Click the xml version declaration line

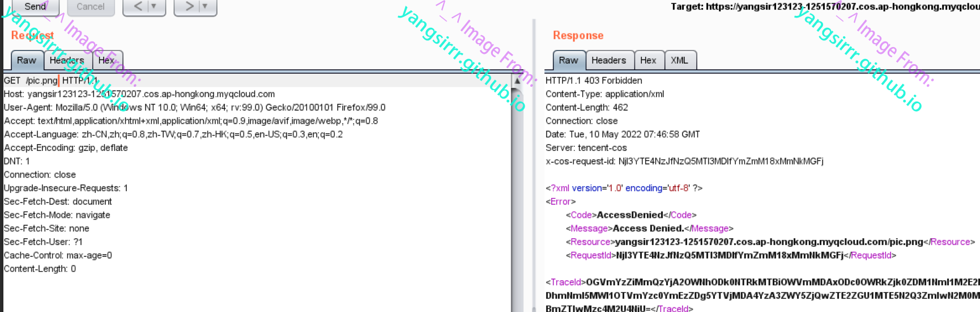coord(624,188)
